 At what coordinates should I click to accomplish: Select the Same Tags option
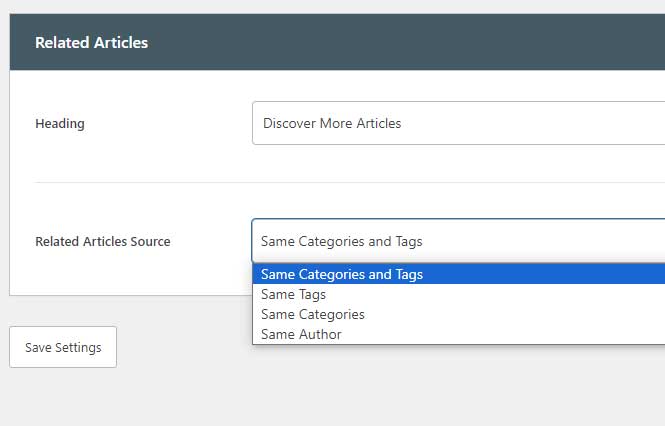(459, 294)
